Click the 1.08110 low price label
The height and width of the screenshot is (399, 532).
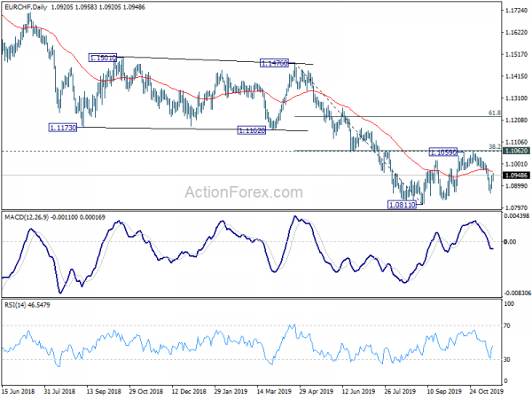click(402, 205)
